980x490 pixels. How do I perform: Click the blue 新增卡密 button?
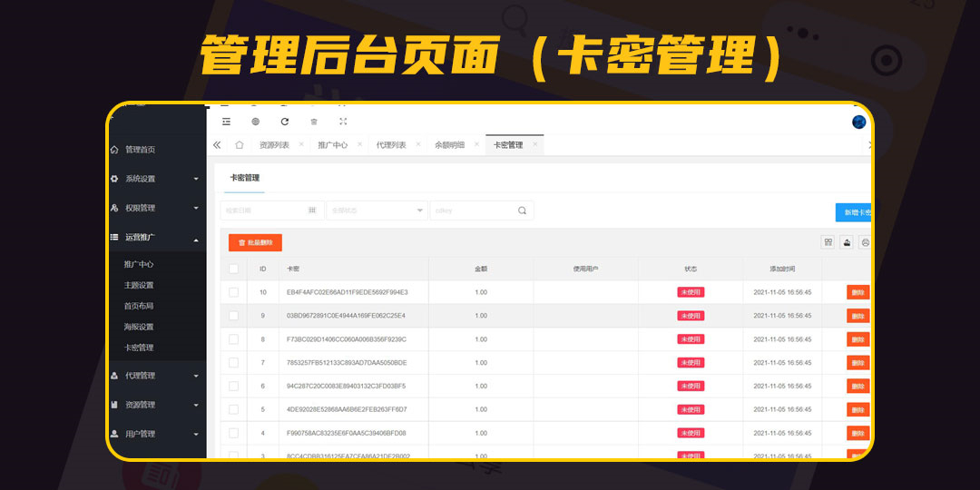click(x=854, y=212)
